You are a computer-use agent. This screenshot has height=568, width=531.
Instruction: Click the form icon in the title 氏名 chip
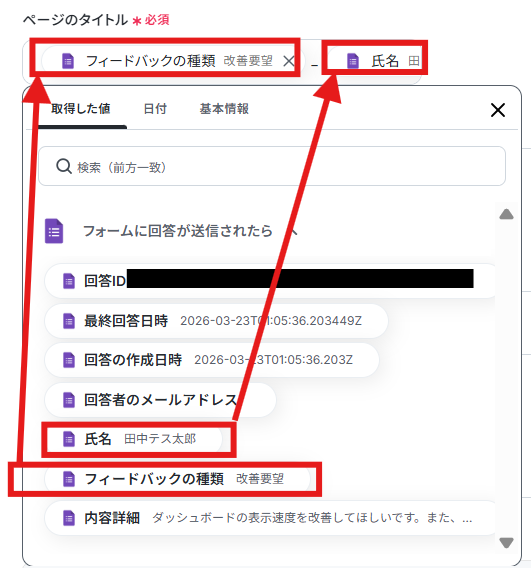pos(353,61)
